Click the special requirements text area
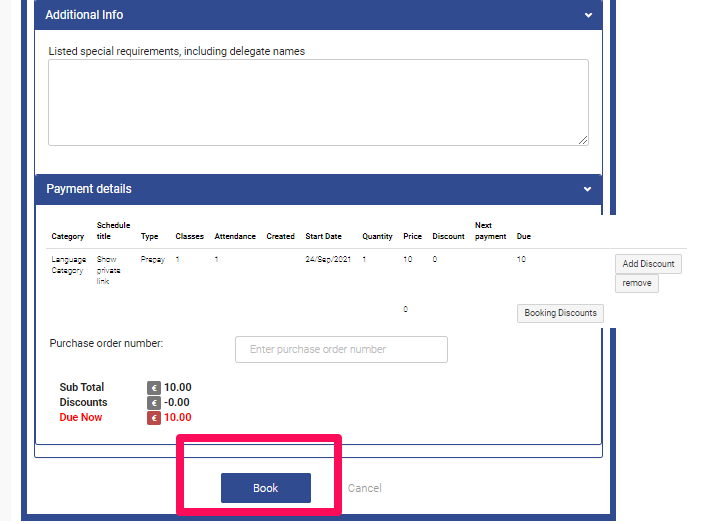The image size is (719, 524). [x=318, y=102]
